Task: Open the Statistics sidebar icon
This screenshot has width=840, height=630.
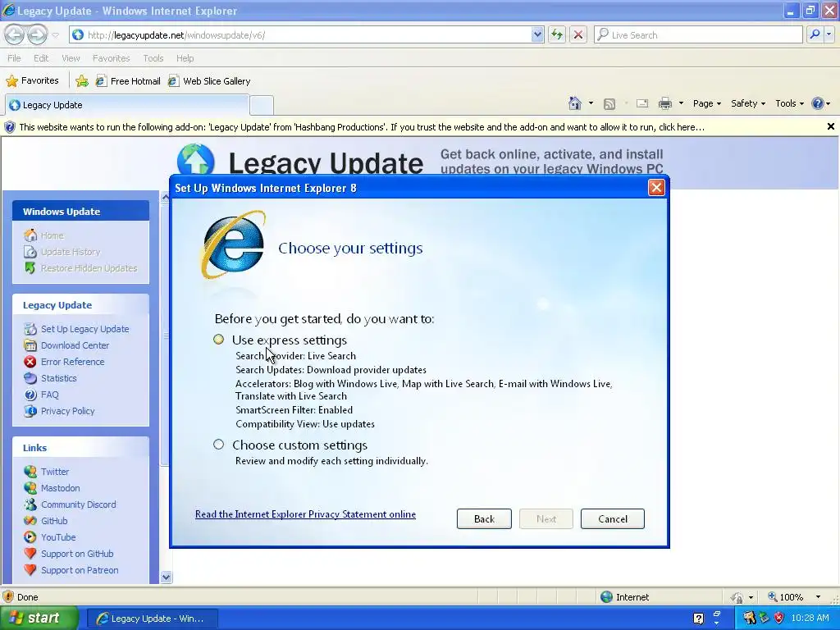Action: pyautogui.click(x=30, y=378)
